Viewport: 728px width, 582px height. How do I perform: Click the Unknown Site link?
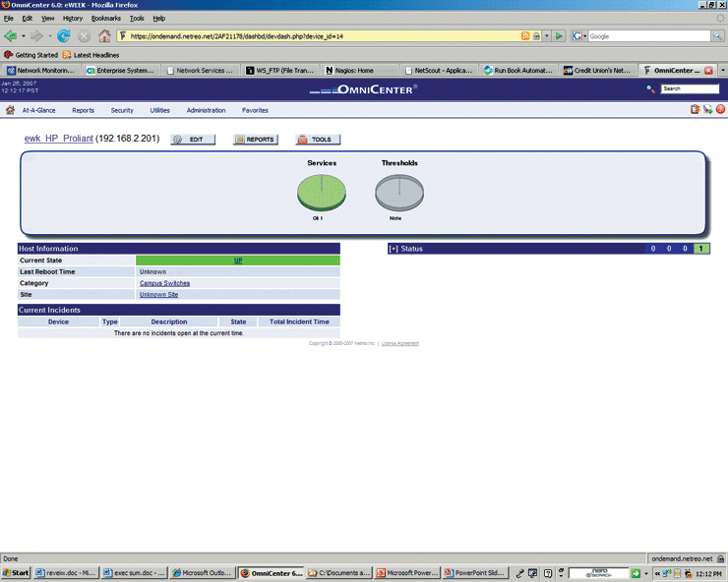tap(158, 294)
